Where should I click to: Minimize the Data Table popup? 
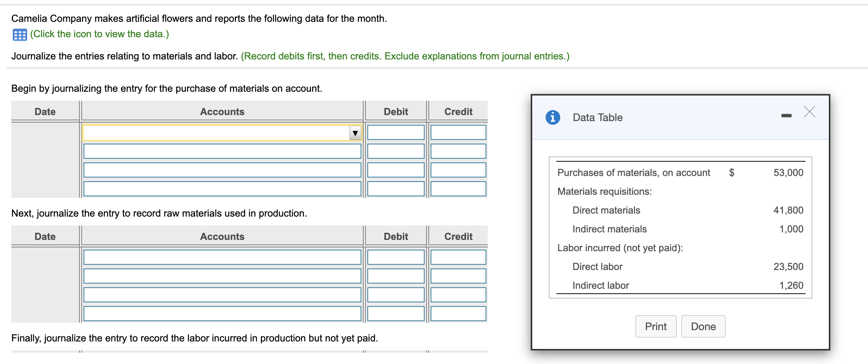(786, 115)
